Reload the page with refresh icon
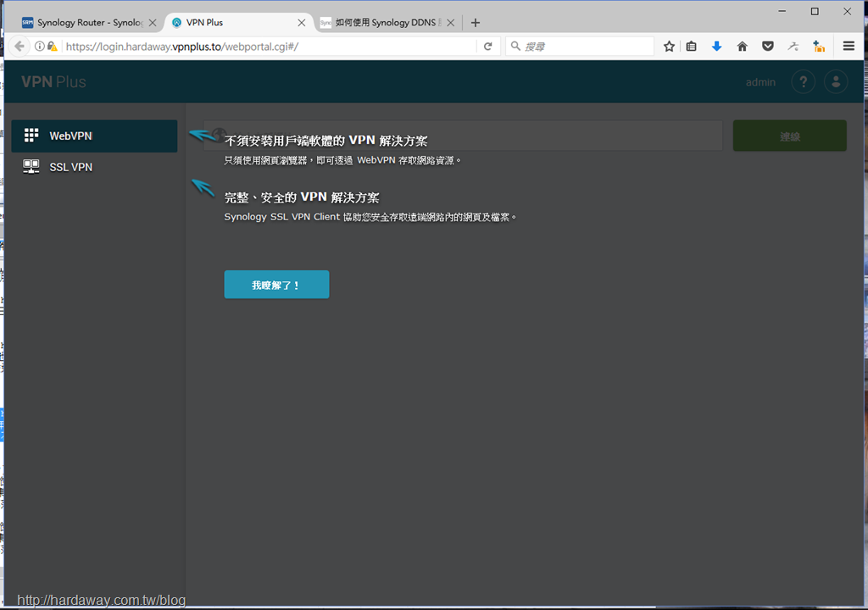Viewport: 868px width, 610px height. click(x=487, y=47)
